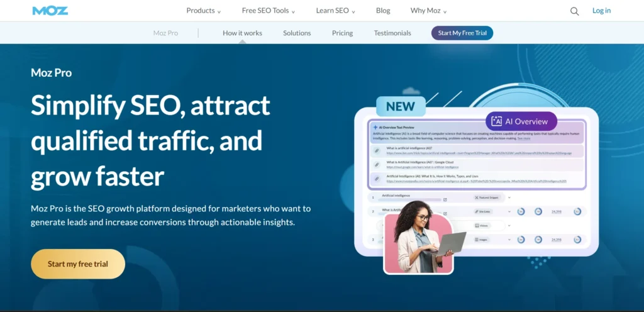Viewport: 644px width, 312px height.
Task: Expand the Products menu chevron
Action: click(219, 12)
